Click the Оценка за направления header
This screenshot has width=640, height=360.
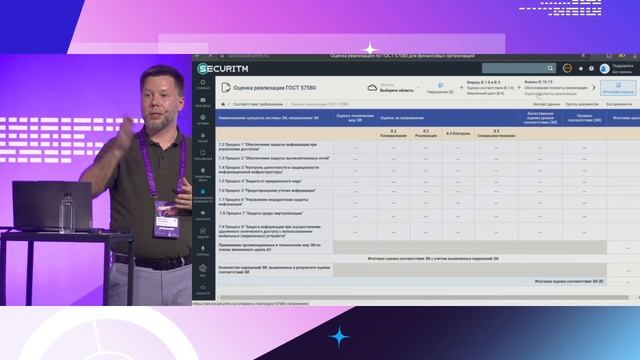click(x=402, y=118)
